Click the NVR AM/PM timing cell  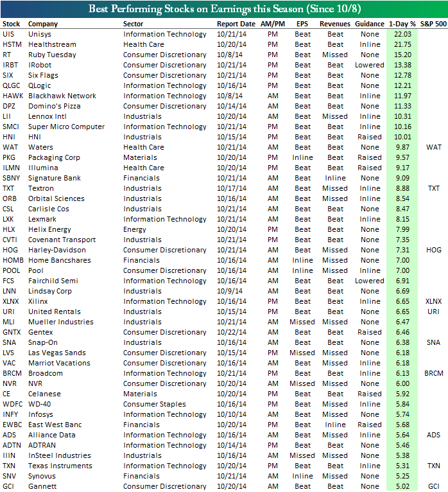click(273, 383)
